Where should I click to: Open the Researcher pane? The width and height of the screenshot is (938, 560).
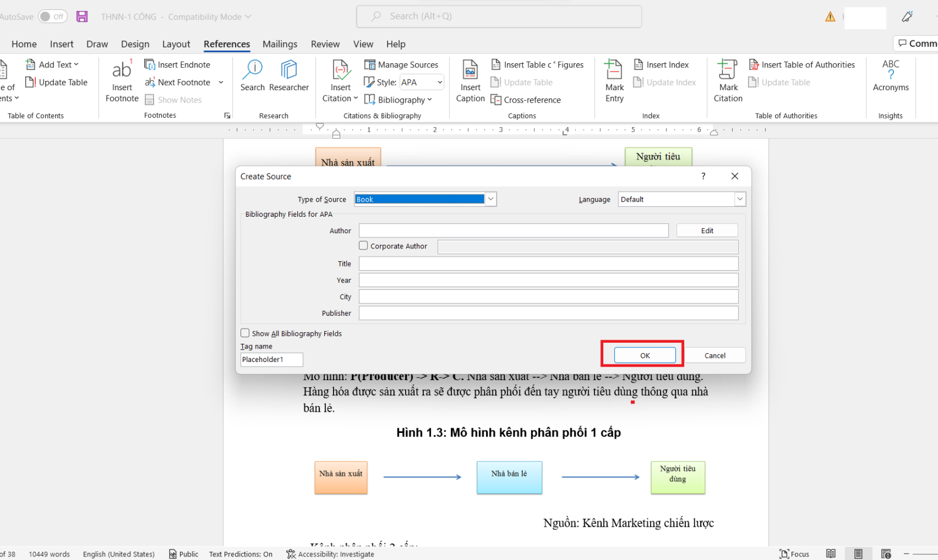[289, 77]
